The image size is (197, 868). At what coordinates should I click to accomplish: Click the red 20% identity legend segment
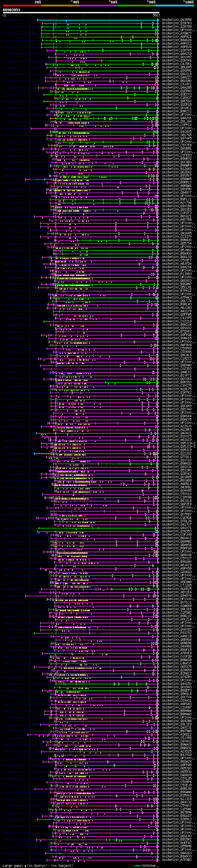(x=22, y=6)
